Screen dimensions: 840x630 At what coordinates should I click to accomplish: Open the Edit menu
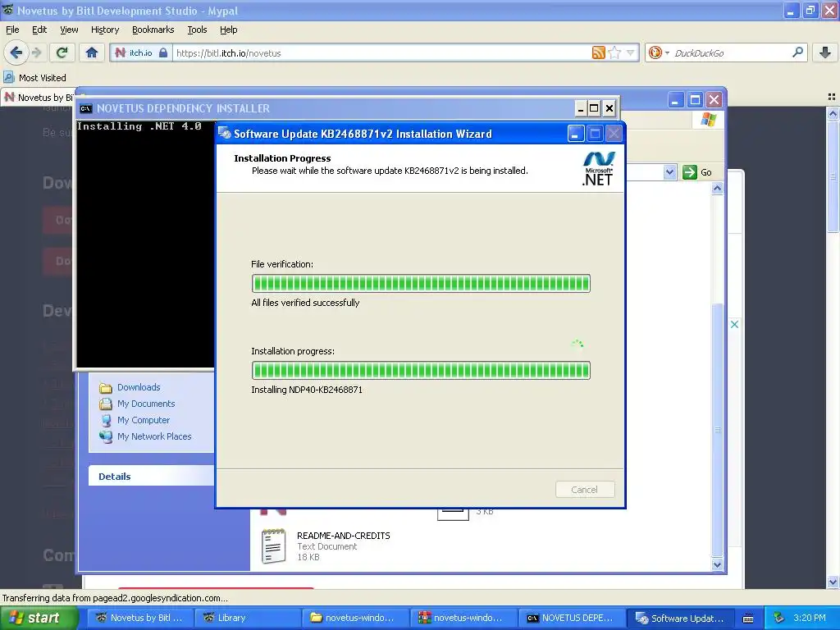39,30
